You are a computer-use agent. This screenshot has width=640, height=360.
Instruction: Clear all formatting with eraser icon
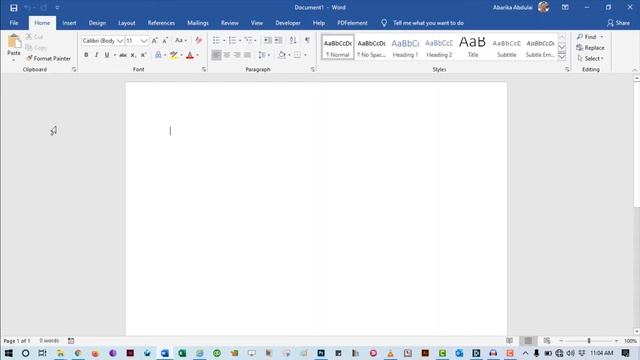click(199, 40)
